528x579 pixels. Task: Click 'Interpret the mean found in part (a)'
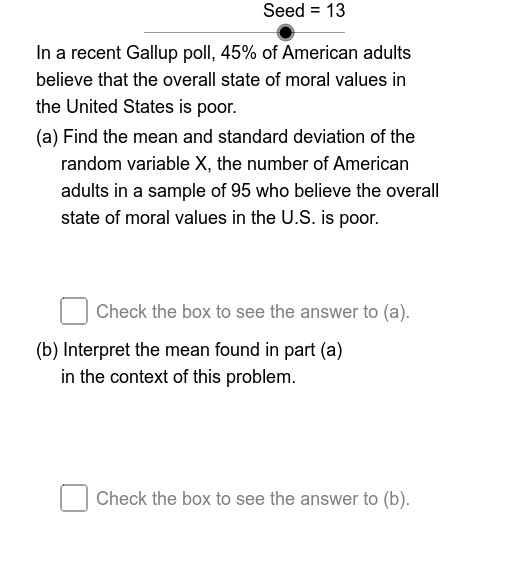pos(203,350)
